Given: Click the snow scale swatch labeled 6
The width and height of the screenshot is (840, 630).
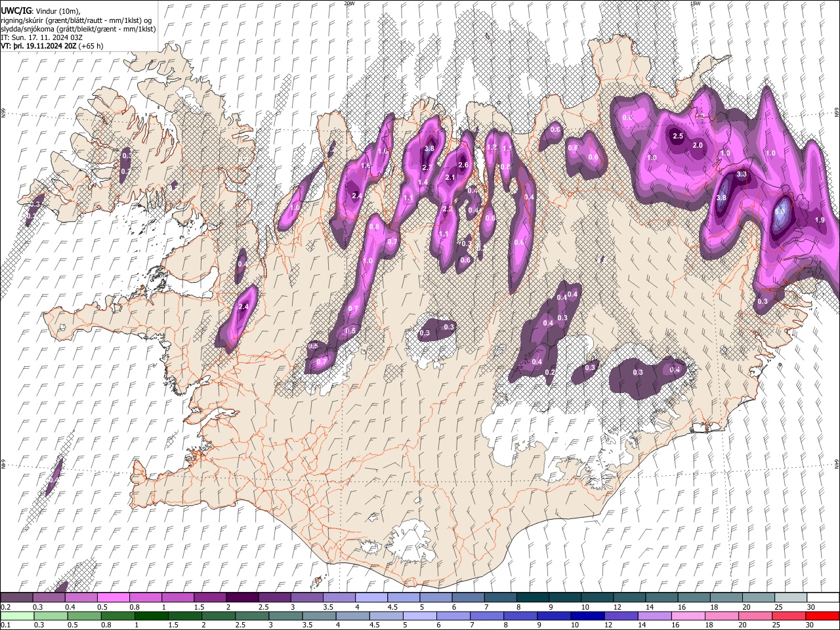Looking at the screenshot, I should 467,597.
